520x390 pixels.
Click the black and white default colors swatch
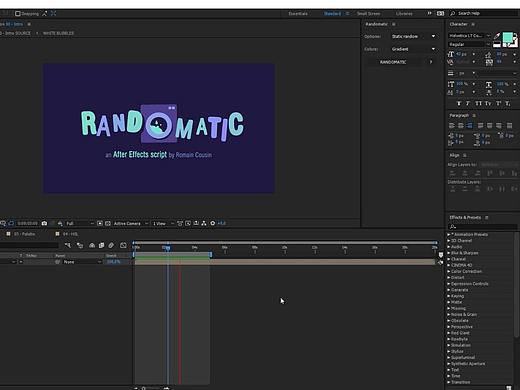[497, 44]
